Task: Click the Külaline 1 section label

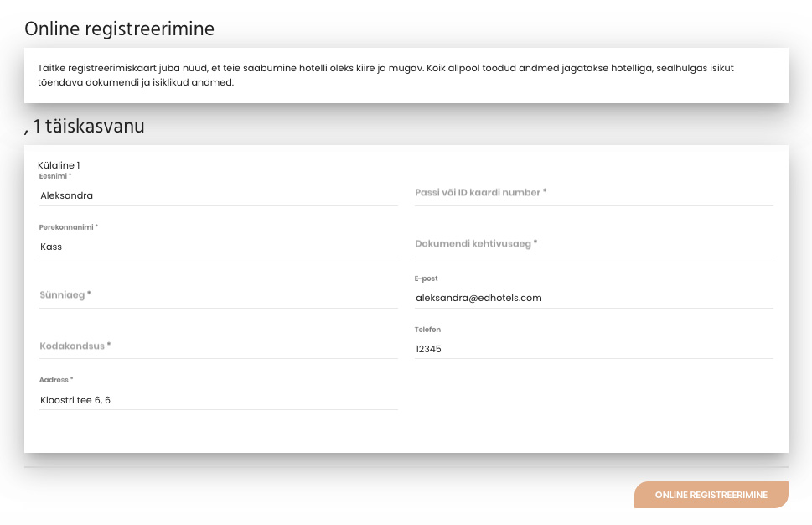Action: click(x=59, y=165)
